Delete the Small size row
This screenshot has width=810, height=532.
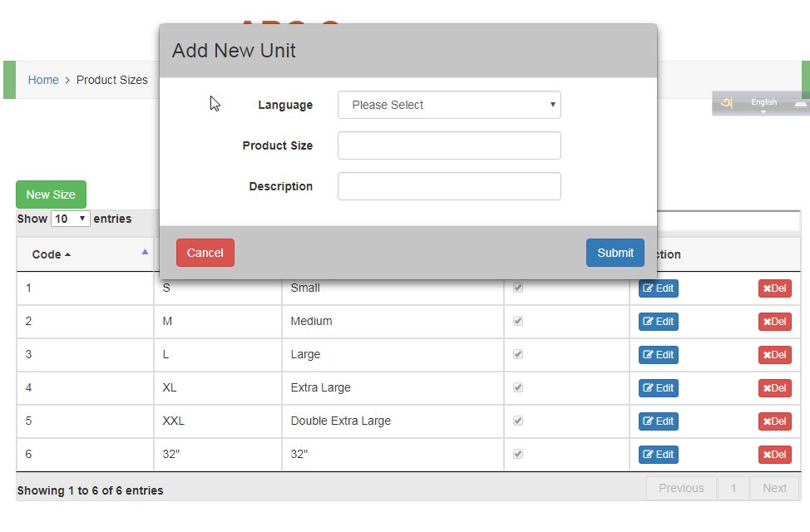pyautogui.click(x=774, y=288)
